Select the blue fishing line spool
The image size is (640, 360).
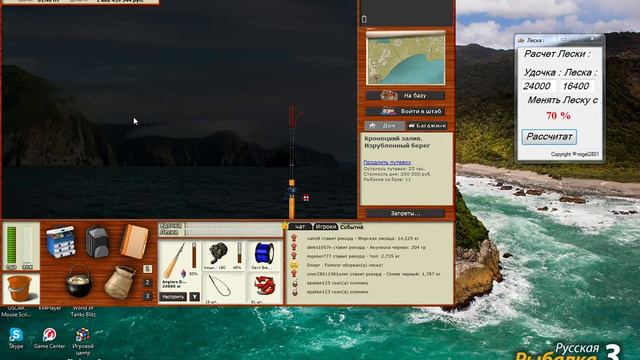point(264,256)
